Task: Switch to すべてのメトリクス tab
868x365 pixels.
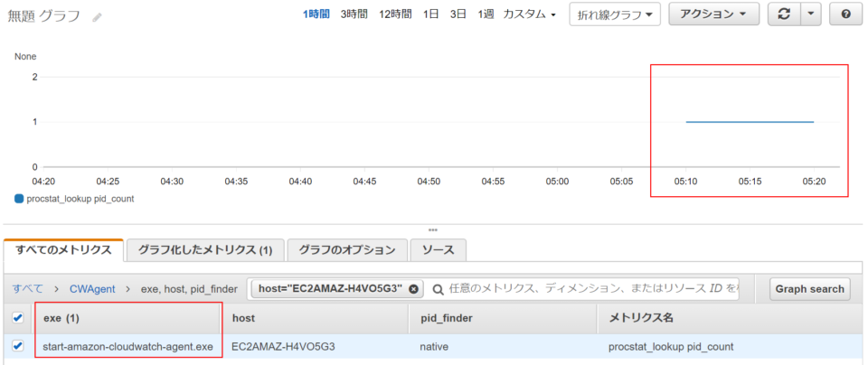Action: [63, 250]
